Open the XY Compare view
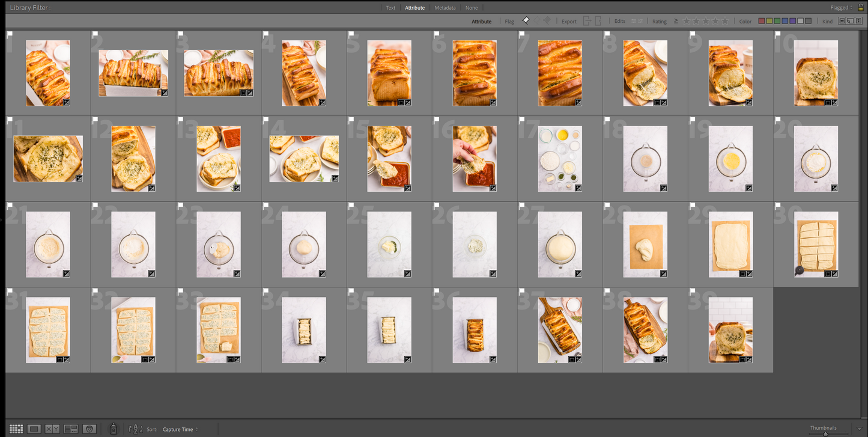The width and height of the screenshot is (868, 437). pos(52,429)
